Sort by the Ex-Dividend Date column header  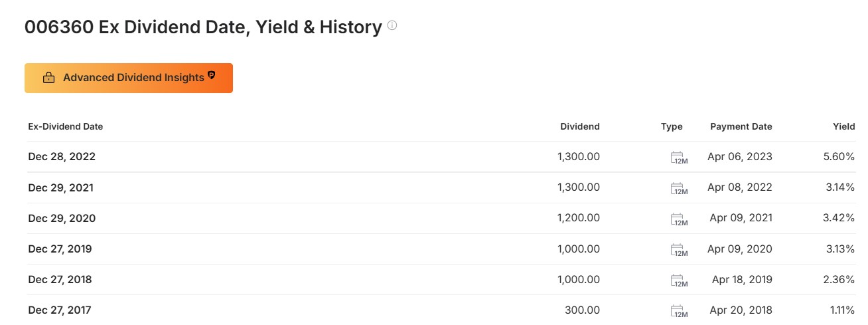(x=66, y=126)
